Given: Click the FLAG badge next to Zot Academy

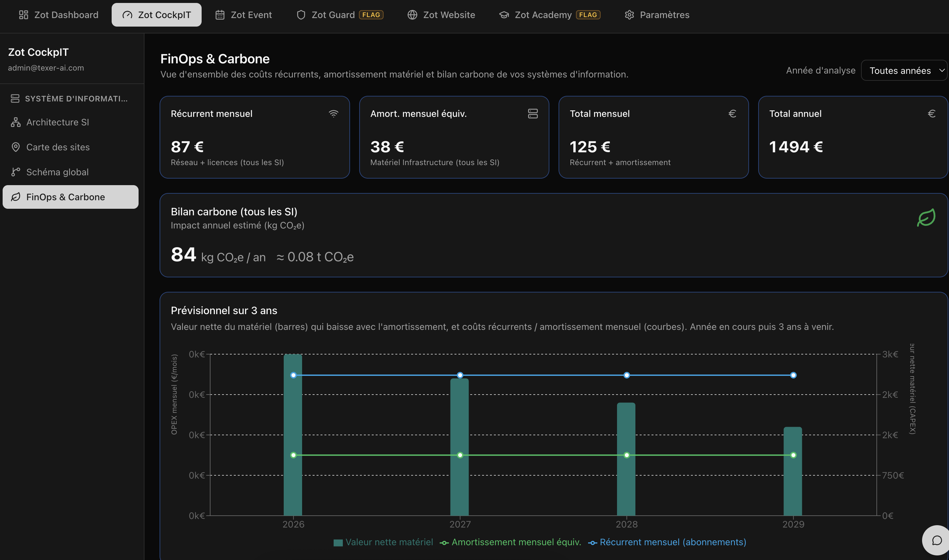Looking at the screenshot, I should pos(588,15).
